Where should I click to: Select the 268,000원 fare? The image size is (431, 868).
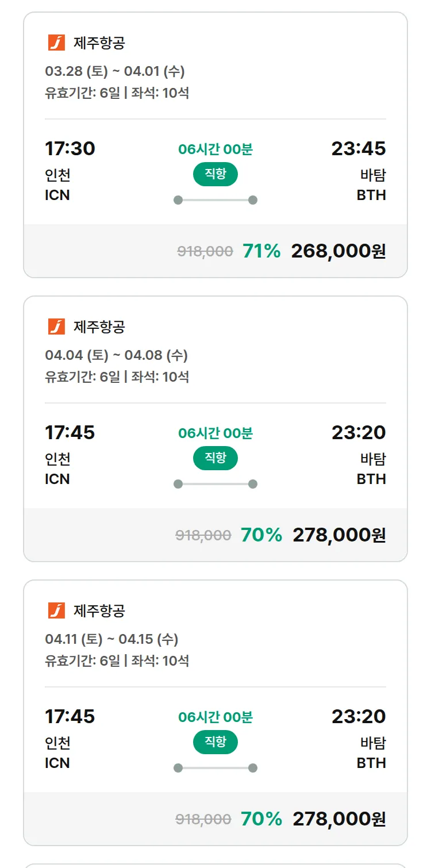338,251
